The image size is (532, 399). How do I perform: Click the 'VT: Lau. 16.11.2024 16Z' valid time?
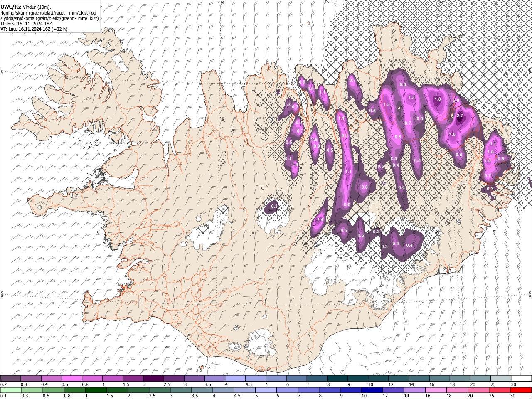[x=26, y=29]
